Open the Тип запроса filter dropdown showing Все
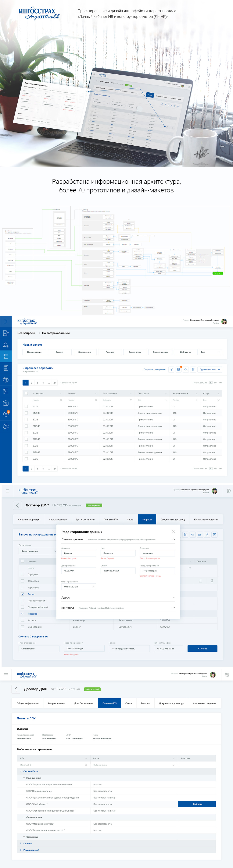 point(152,400)
